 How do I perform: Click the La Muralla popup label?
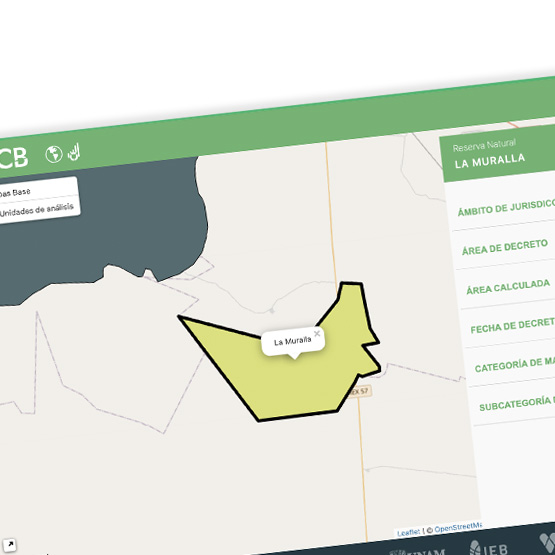[x=292, y=341]
